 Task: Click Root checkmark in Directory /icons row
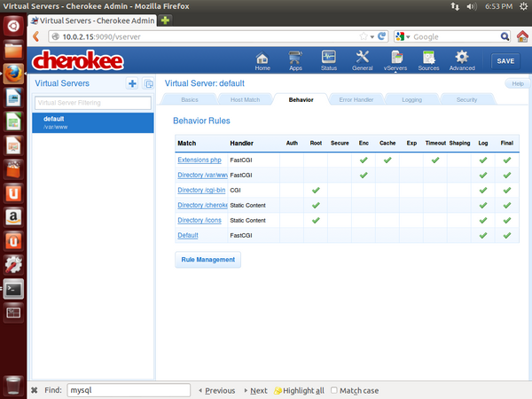(316, 220)
